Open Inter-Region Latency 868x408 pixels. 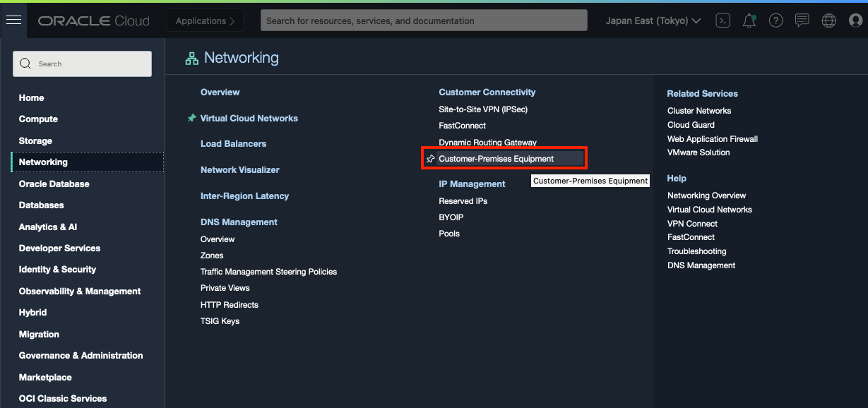(245, 196)
